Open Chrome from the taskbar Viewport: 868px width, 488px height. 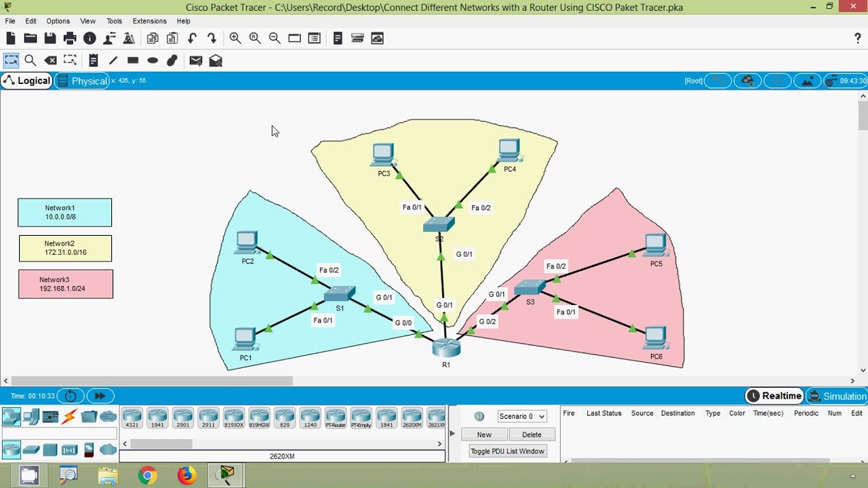coord(147,475)
